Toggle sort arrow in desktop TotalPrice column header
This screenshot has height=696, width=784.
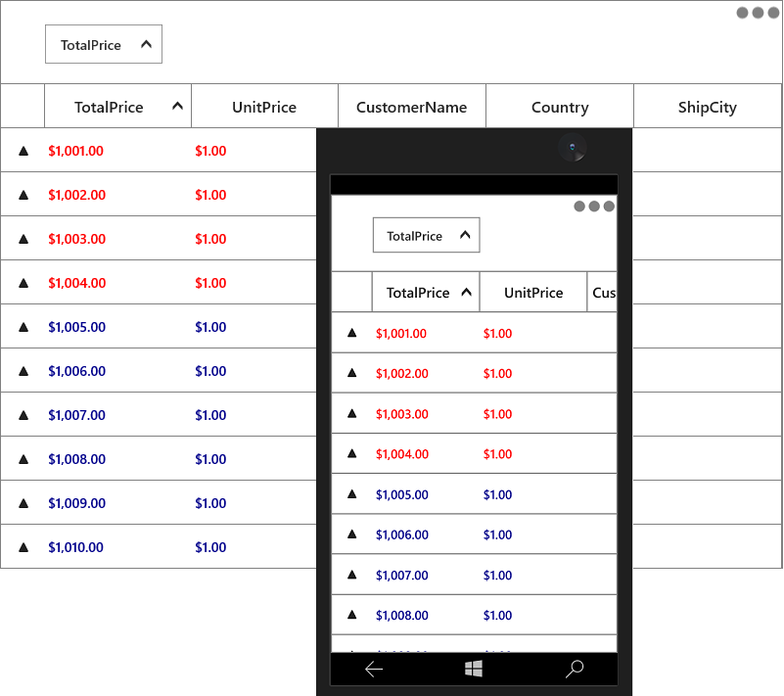177,106
